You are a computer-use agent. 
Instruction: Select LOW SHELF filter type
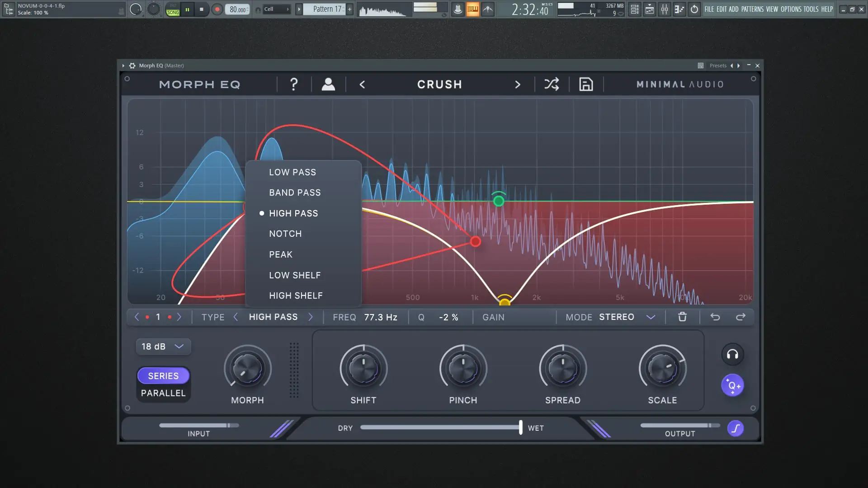pyautogui.click(x=295, y=275)
